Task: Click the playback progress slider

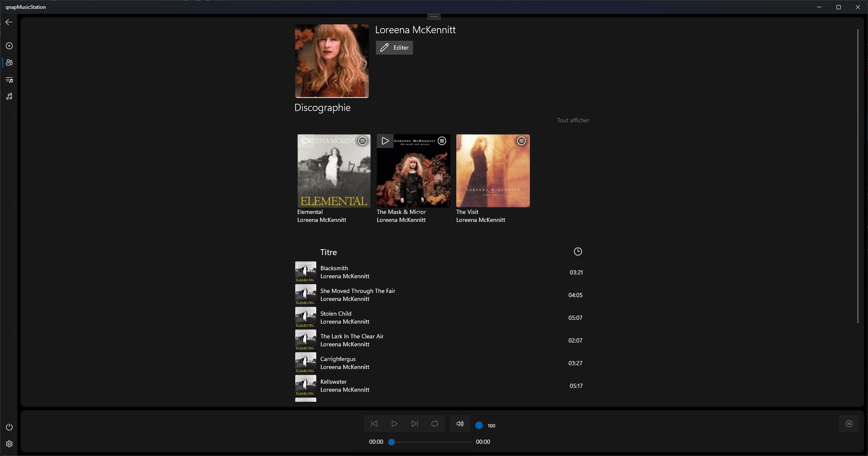Action: (x=431, y=442)
